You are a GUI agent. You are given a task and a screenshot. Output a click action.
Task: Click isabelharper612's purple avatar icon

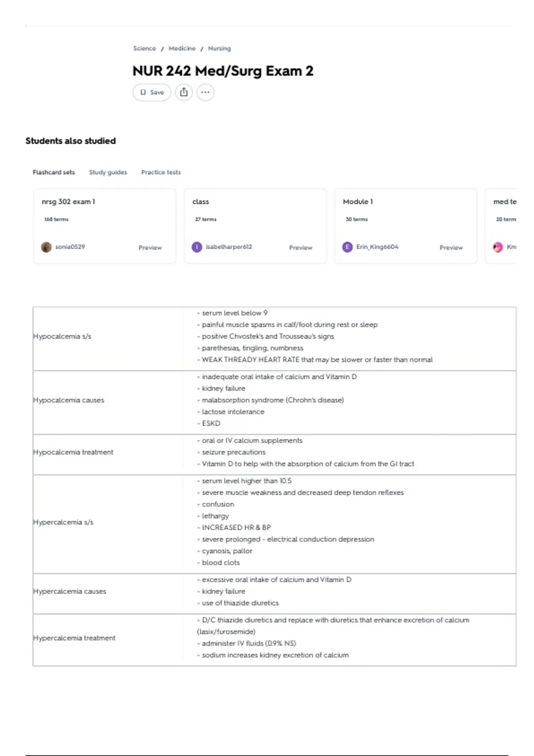click(197, 247)
